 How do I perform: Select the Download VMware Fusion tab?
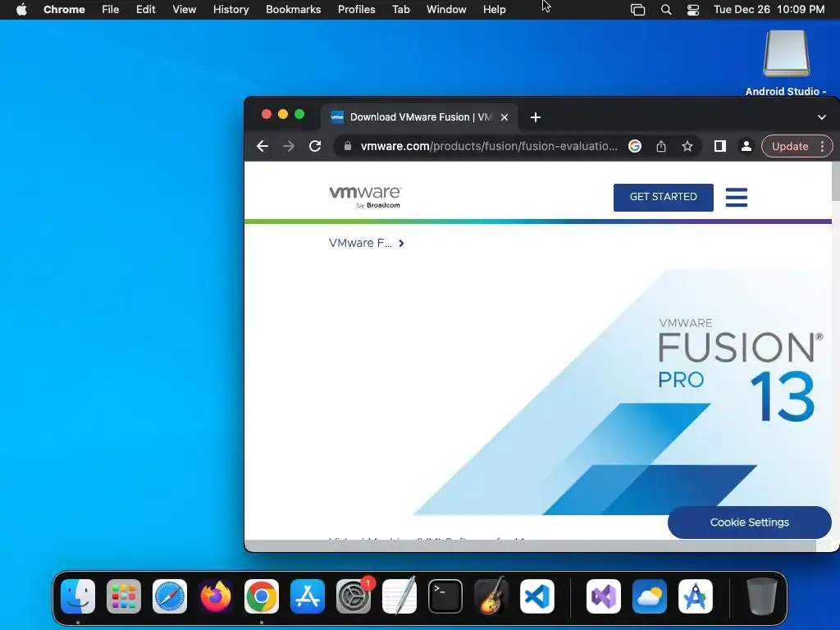click(x=419, y=117)
